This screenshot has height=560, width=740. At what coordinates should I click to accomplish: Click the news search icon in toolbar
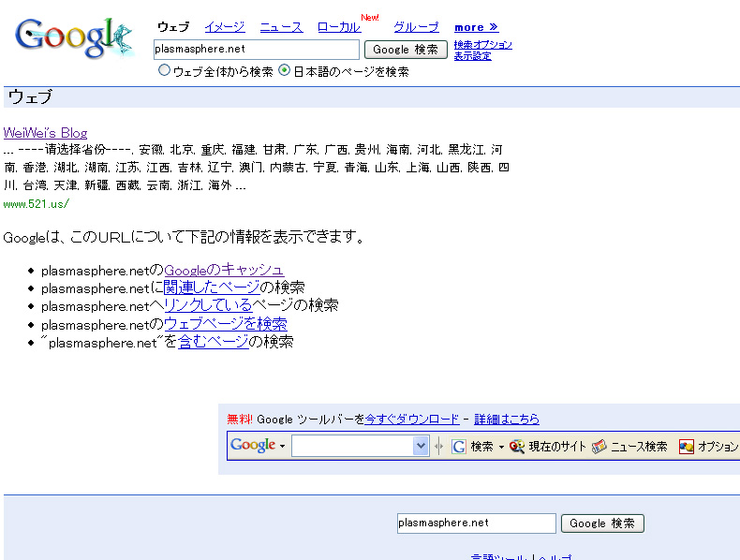599,446
